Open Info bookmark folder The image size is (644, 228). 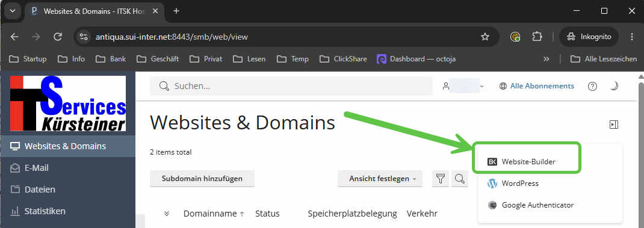(72, 59)
